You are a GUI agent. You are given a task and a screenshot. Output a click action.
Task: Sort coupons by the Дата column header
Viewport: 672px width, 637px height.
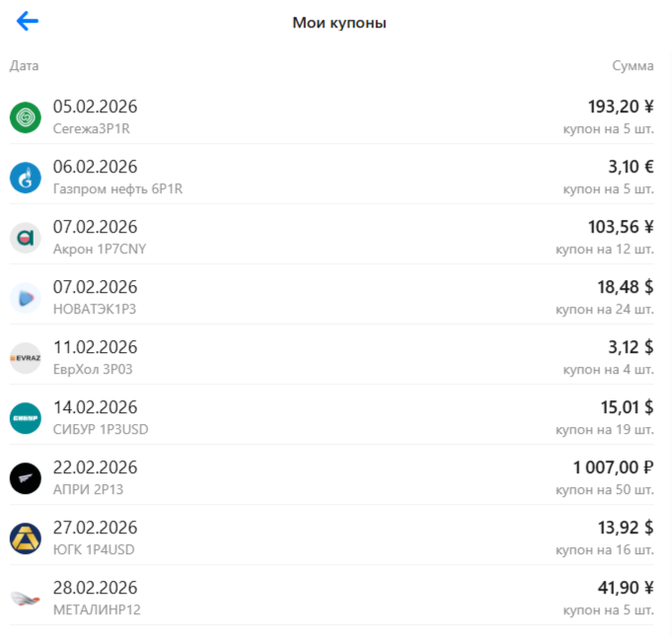point(25,66)
